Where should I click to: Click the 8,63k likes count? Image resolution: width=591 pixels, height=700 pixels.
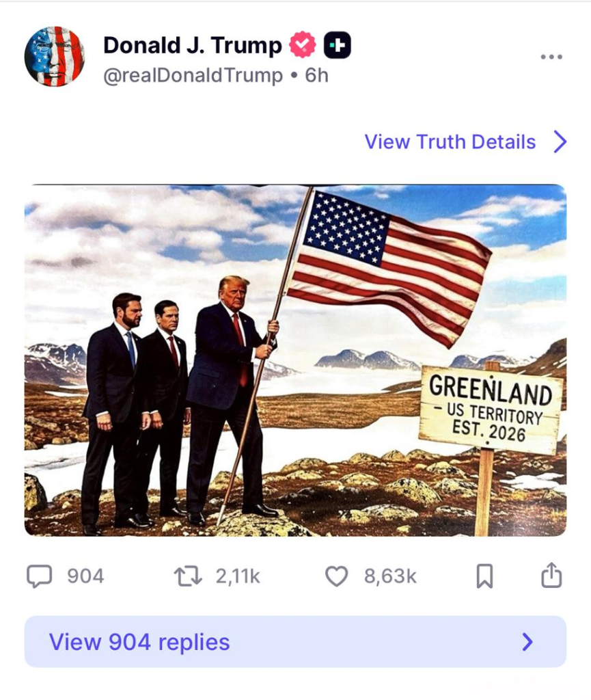(x=390, y=576)
